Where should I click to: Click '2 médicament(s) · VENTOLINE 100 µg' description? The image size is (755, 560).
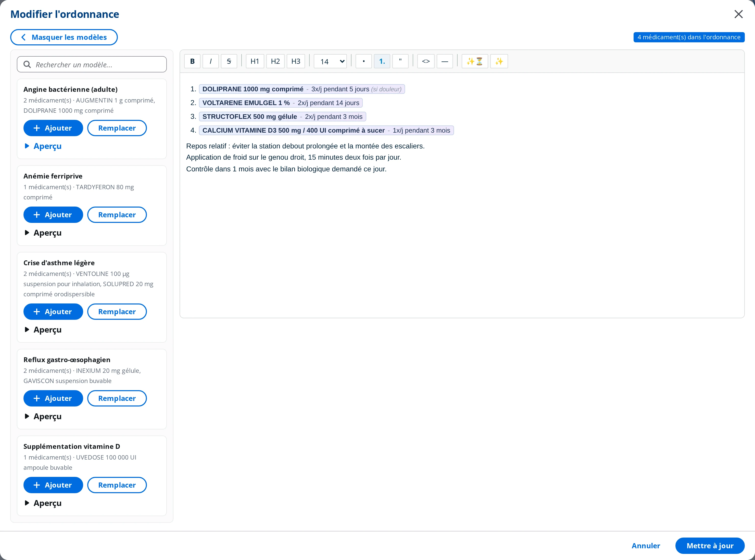(x=89, y=284)
